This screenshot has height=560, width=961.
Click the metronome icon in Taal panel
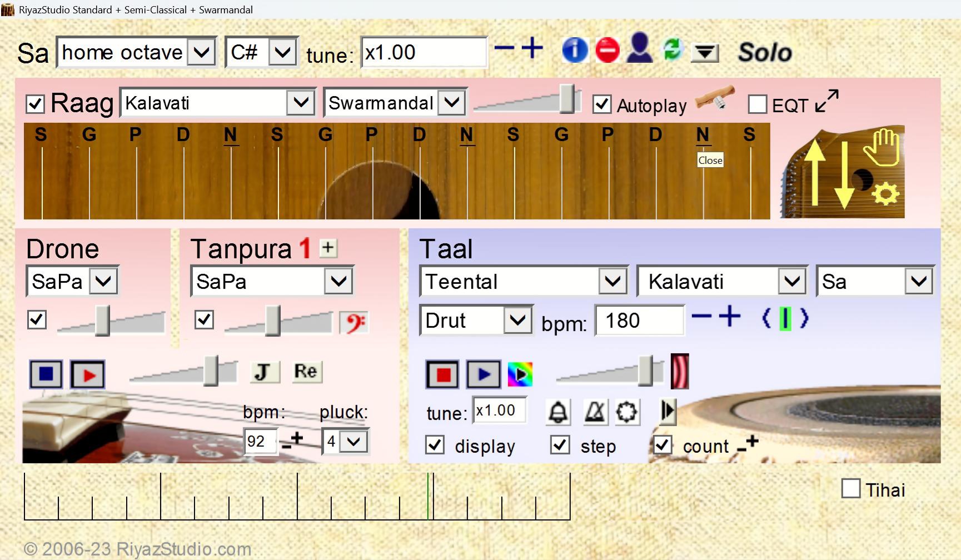click(595, 412)
